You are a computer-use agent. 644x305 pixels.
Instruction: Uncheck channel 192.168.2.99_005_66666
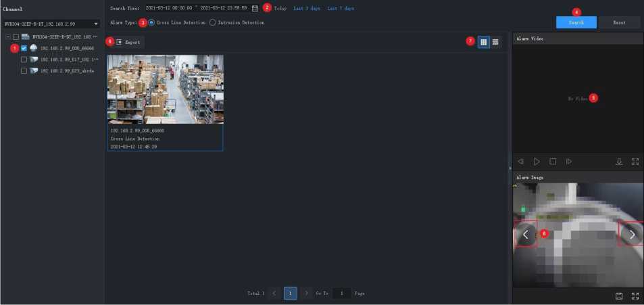tap(24, 49)
